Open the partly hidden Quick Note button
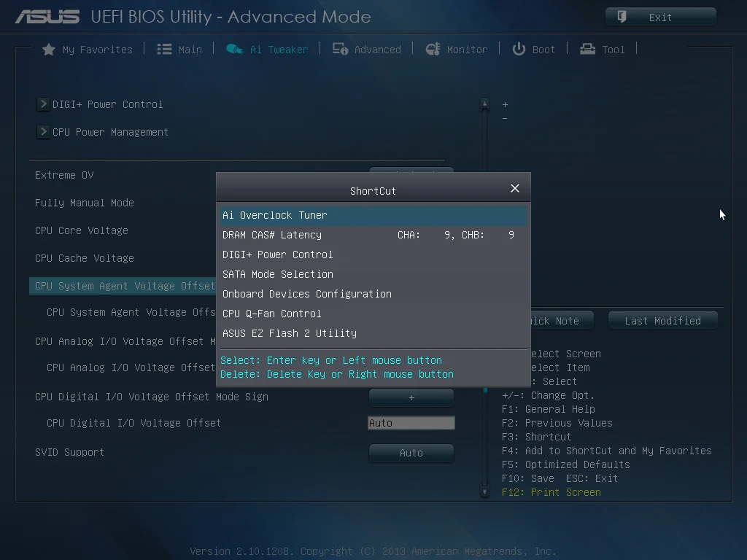The image size is (747, 560). pos(562,321)
